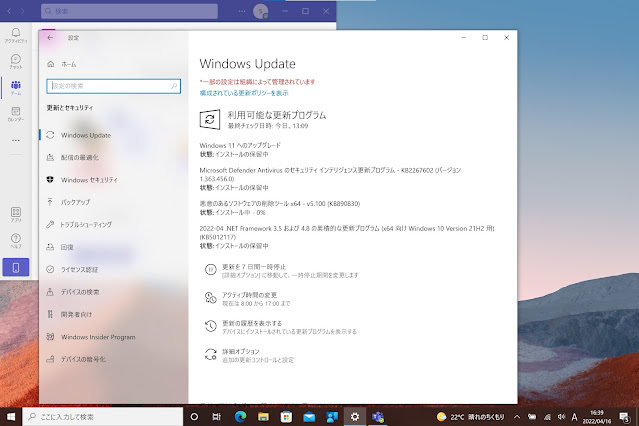Go back with Settings back arrow
Screen dimensions: 639x426
coord(50,38)
